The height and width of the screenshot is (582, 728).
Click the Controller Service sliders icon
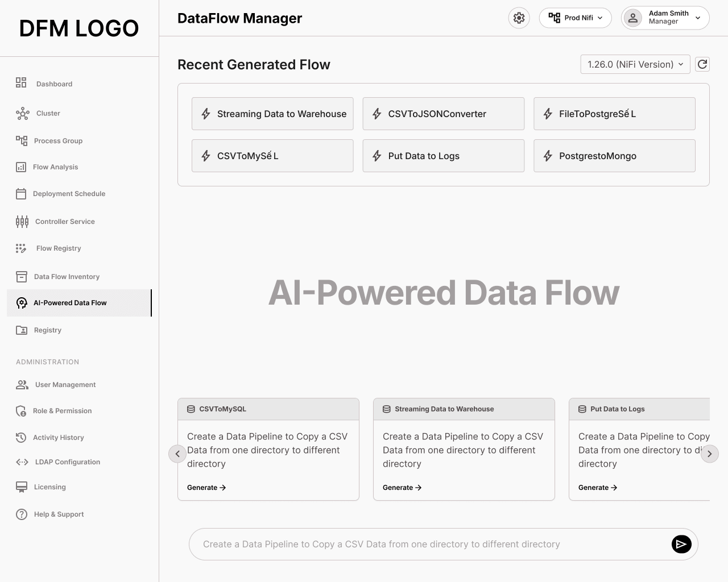(22, 222)
